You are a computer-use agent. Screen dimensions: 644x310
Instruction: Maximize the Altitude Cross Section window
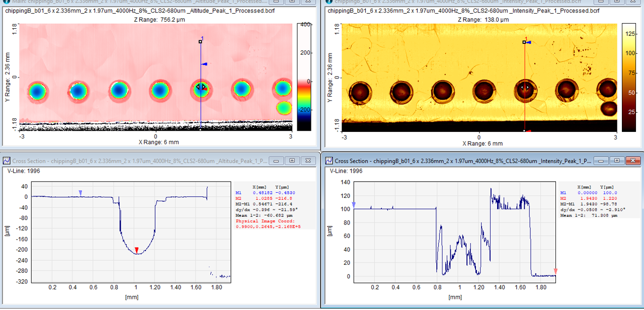(292, 161)
